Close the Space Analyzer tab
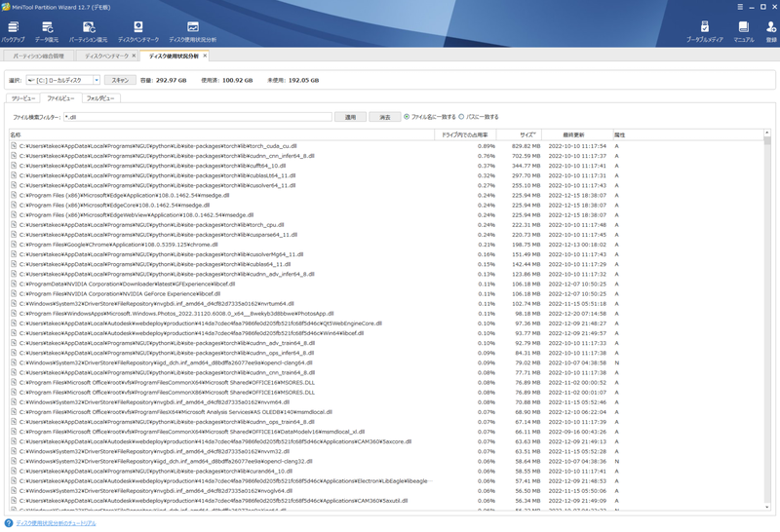Viewport: 780px width, 532px height. click(205, 56)
